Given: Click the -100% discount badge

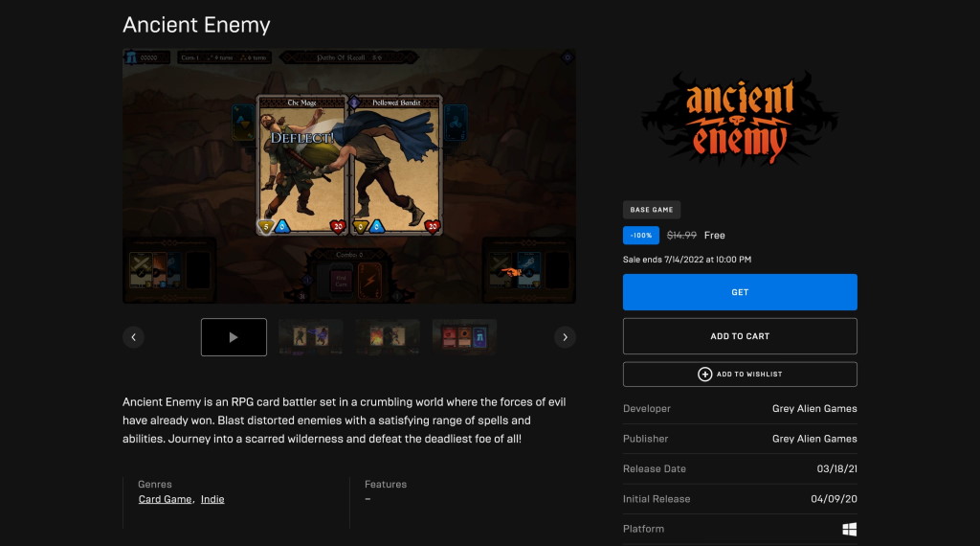Looking at the screenshot, I should click(640, 235).
